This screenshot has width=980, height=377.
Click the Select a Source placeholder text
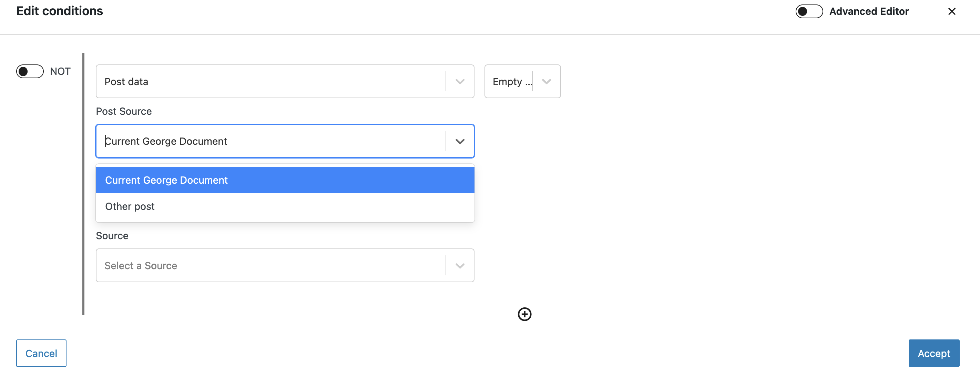pyautogui.click(x=140, y=266)
